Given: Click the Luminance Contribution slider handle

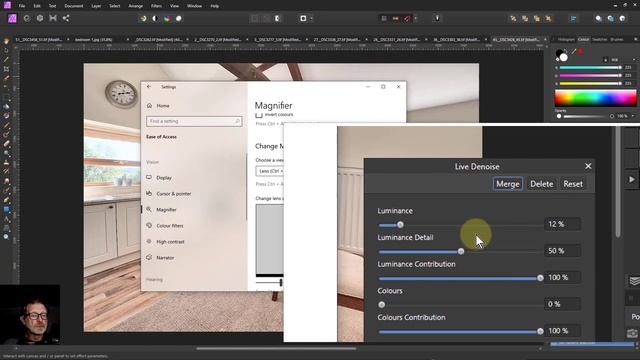Looking at the screenshot, I should click(540, 278).
